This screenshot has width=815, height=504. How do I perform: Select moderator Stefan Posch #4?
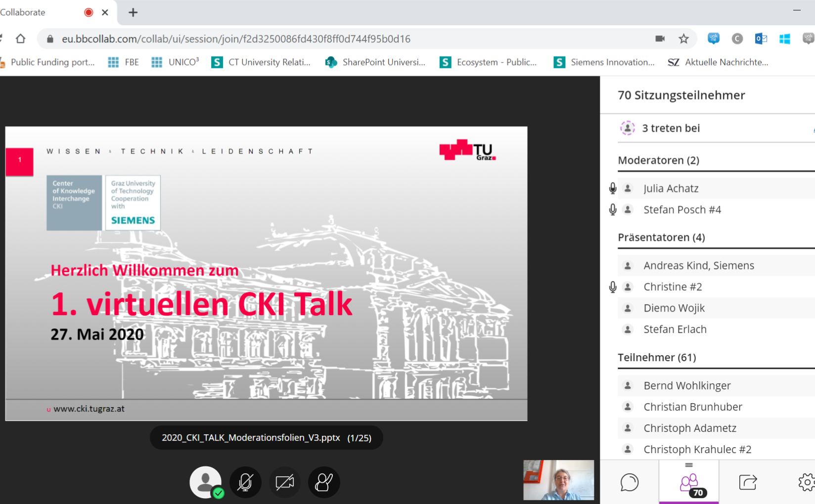[x=716, y=210]
